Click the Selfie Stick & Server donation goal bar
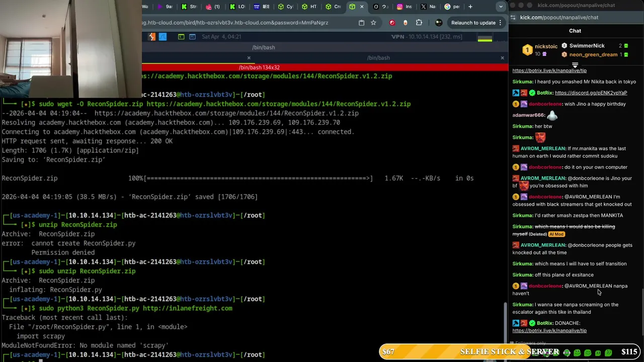 click(511, 352)
